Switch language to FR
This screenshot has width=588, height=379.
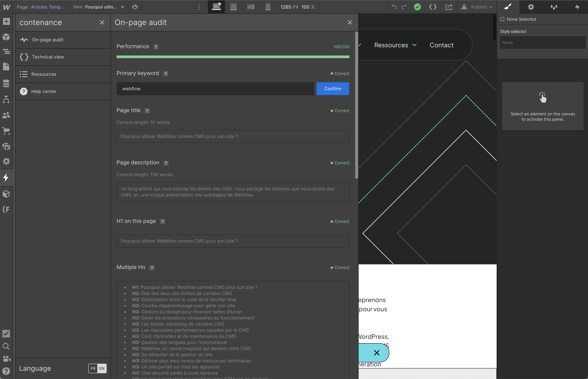pos(93,368)
